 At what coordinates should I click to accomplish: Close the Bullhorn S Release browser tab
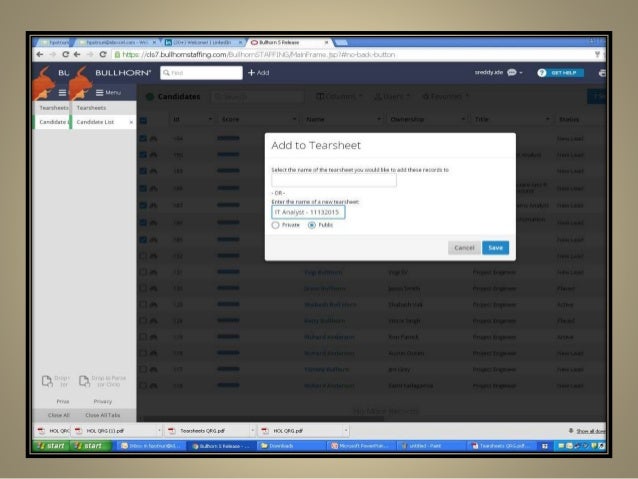tap(326, 42)
